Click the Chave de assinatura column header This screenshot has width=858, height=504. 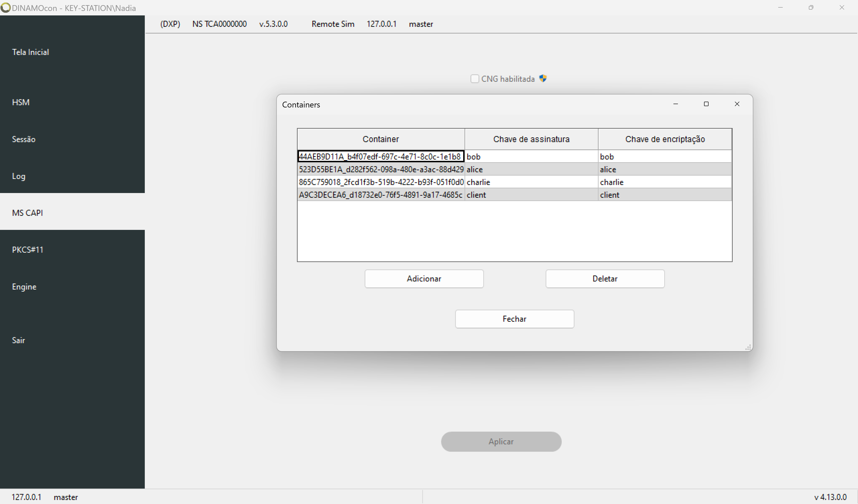click(x=531, y=139)
